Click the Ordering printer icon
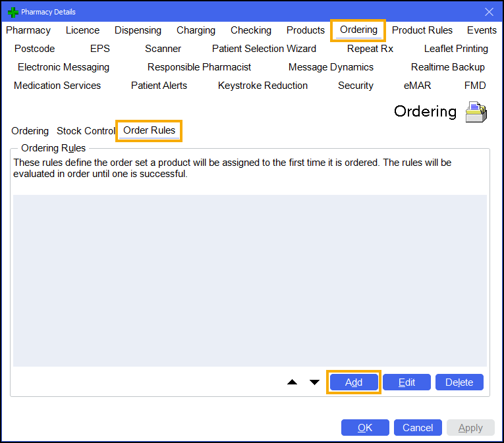This screenshot has height=443, width=504. (x=476, y=112)
